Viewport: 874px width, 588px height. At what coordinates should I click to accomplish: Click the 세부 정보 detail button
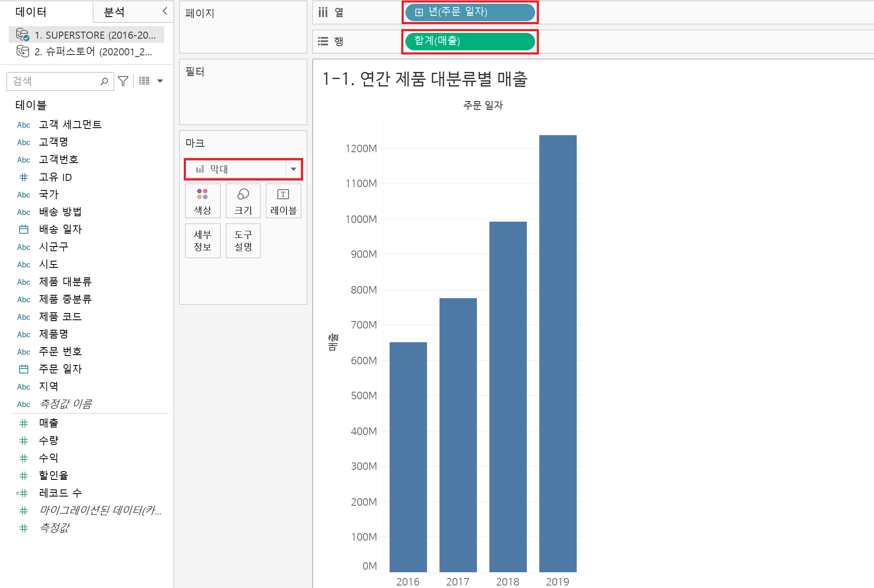coord(202,241)
